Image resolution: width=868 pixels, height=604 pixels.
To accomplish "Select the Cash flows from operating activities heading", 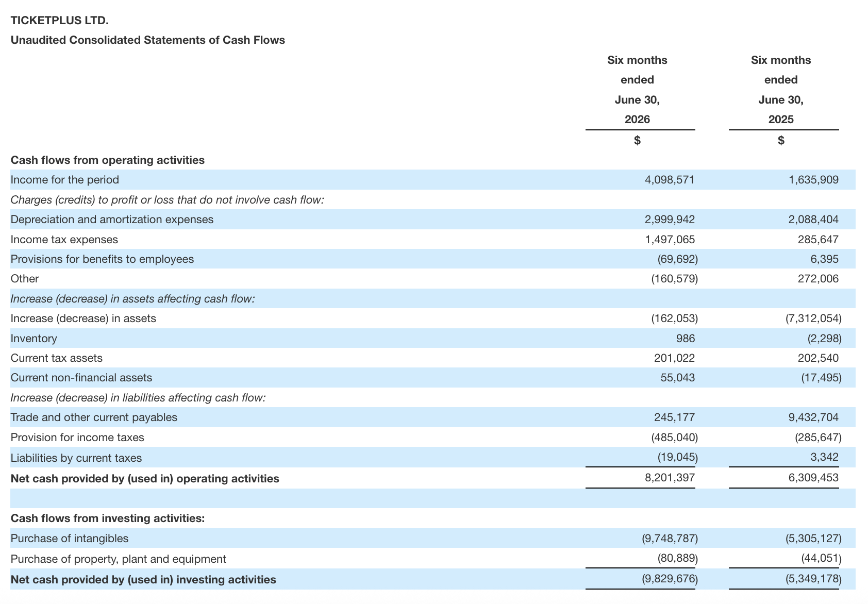I will 108,160.
